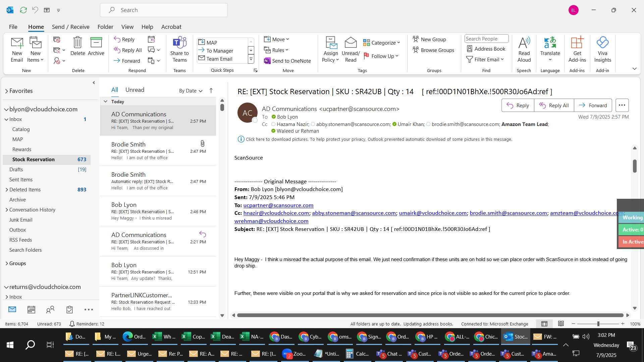Expand the Favorites section
This screenshot has height=362, width=644.
(x=6, y=91)
